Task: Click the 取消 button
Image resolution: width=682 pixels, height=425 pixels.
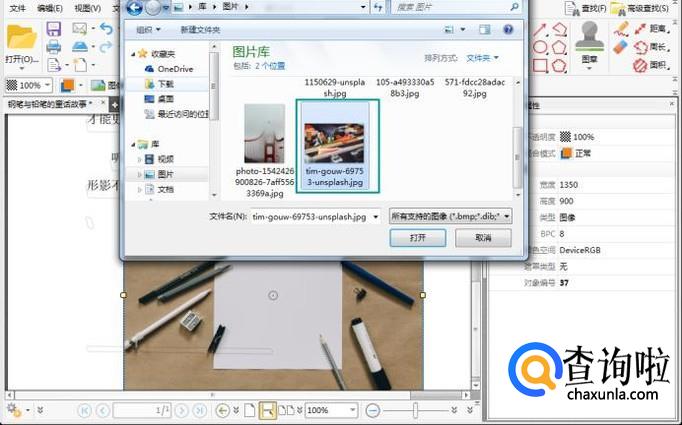Action: (483, 238)
